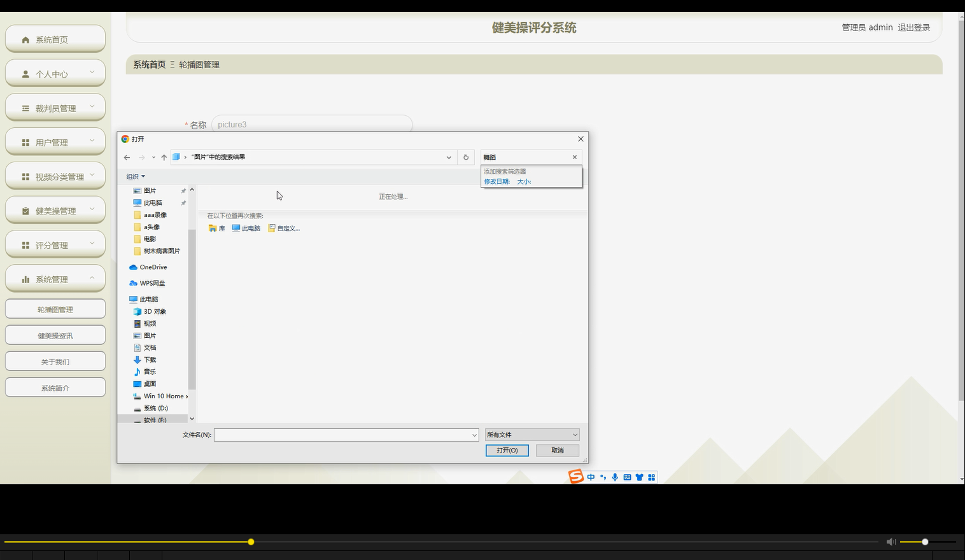Click inside the 文件名 input field

[345, 435]
